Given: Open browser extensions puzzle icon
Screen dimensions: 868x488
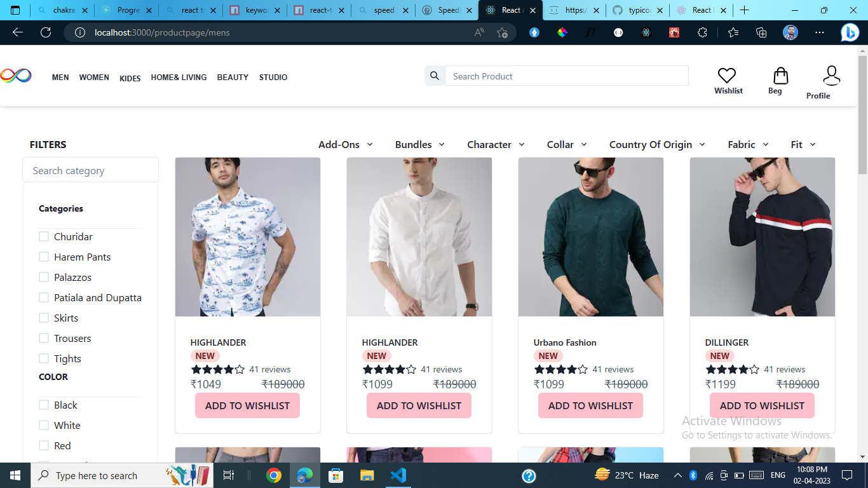Looking at the screenshot, I should [x=702, y=32].
